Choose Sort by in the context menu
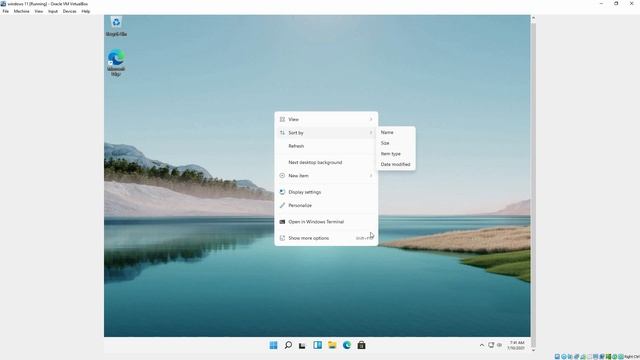Image resolution: width=640 pixels, height=360 pixels. [x=326, y=133]
